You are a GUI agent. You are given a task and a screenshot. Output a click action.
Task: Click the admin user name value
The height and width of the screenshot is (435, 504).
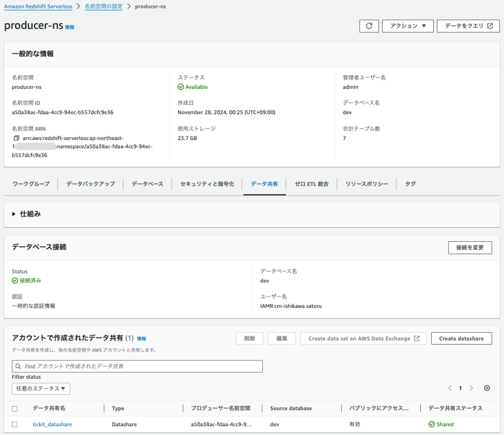coord(350,87)
